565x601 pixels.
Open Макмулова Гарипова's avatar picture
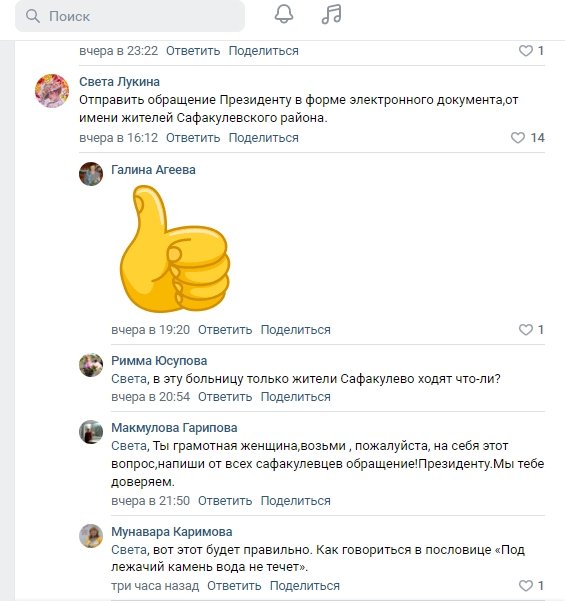pos(91,432)
